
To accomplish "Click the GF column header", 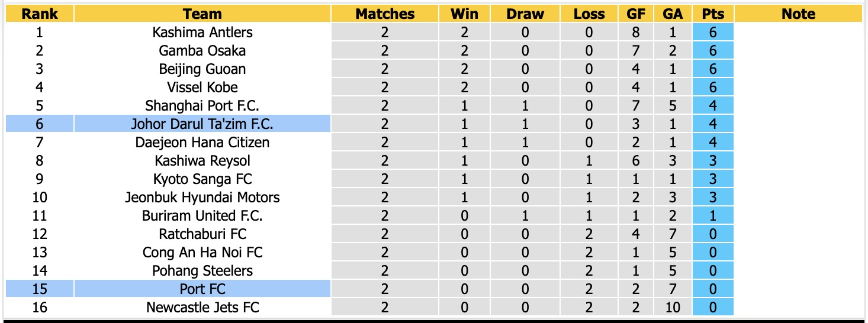I will tap(636, 14).
